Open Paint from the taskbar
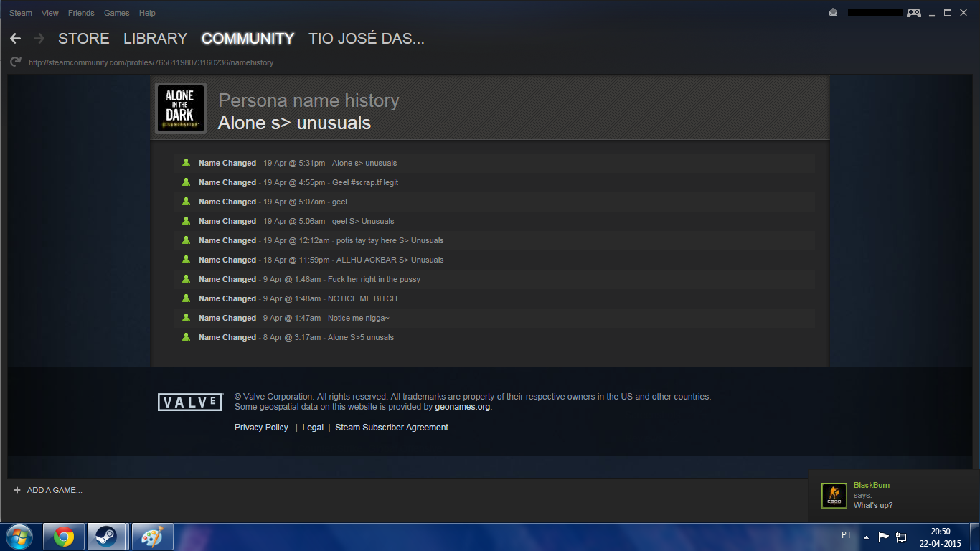 click(x=152, y=536)
